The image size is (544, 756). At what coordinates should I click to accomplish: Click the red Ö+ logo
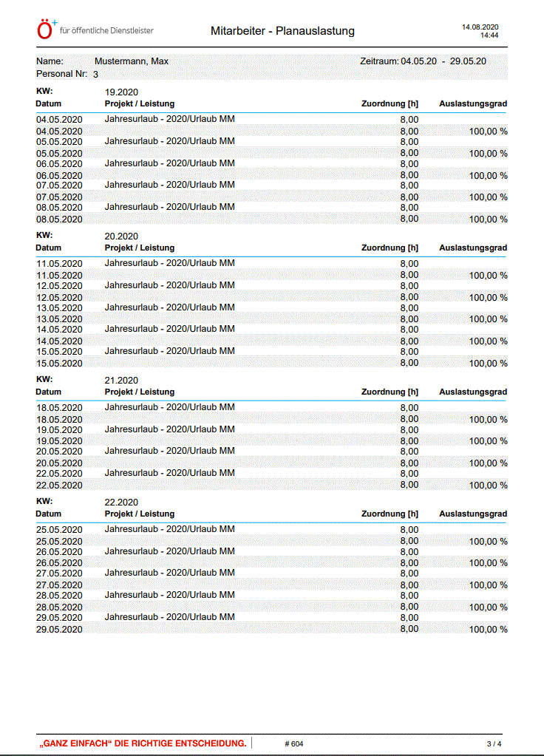pos(46,30)
